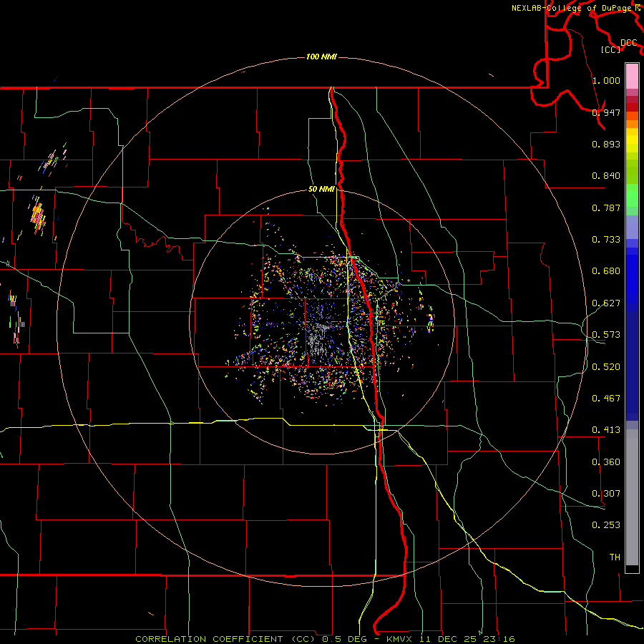The height and width of the screenshot is (644, 644).
Task: Pick the pink swatch atop the color bar
Action: [632, 76]
